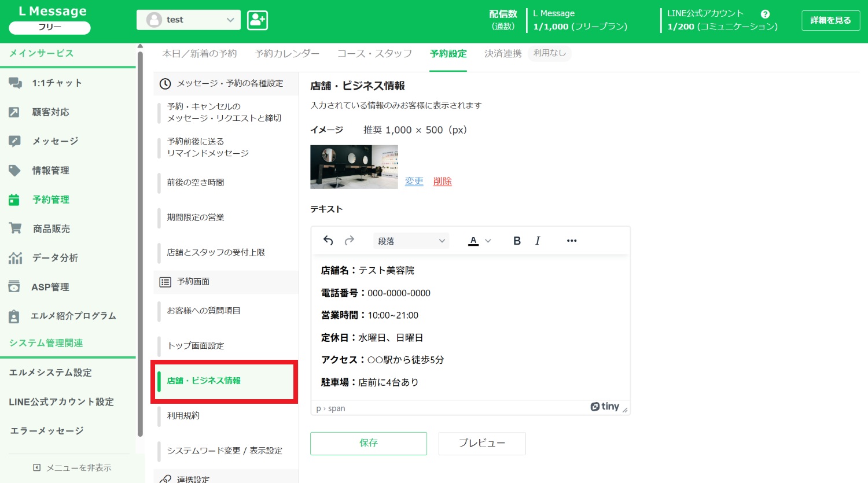Click the clock icon beside メッセージ・予約の各種設定
The width and height of the screenshot is (868, 483).
click(165, 84)
